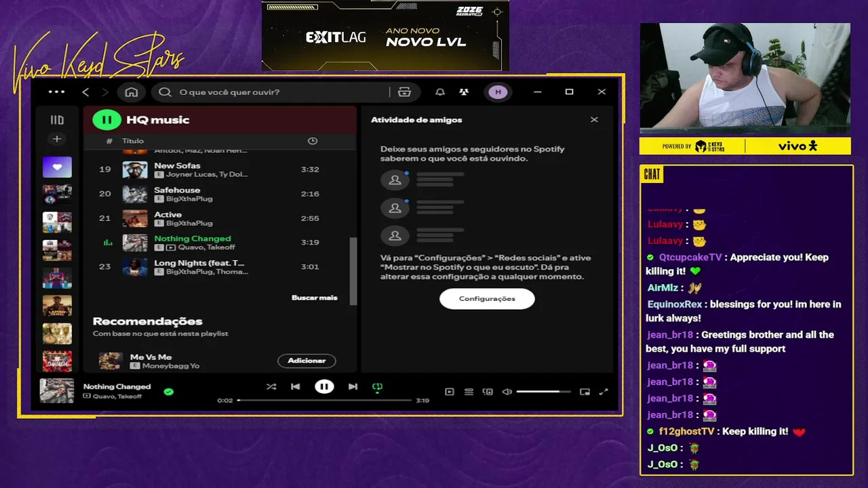Click the ExitLag banner at the top
This screenshot has width=868, height=488.
click(x=385, y=35)
